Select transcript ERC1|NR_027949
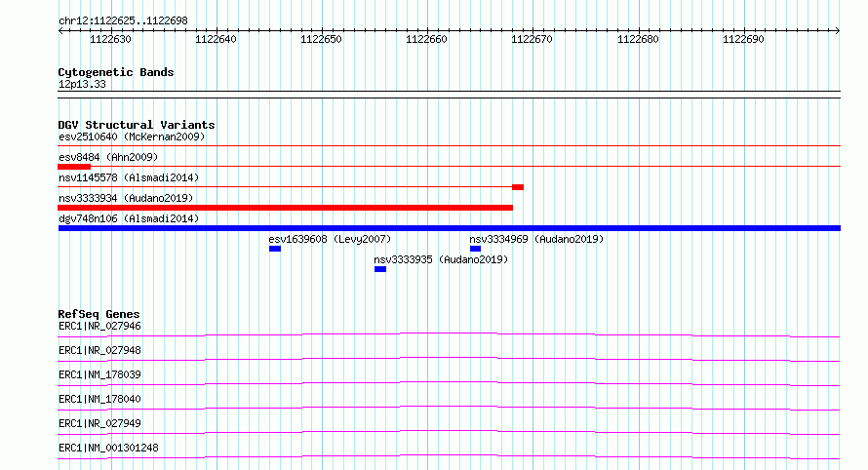 (x=99, y=423)
